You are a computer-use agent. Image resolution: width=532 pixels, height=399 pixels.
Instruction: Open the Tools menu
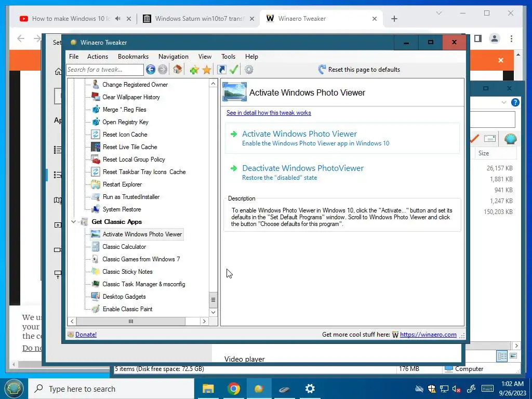(x=229, y=57)
